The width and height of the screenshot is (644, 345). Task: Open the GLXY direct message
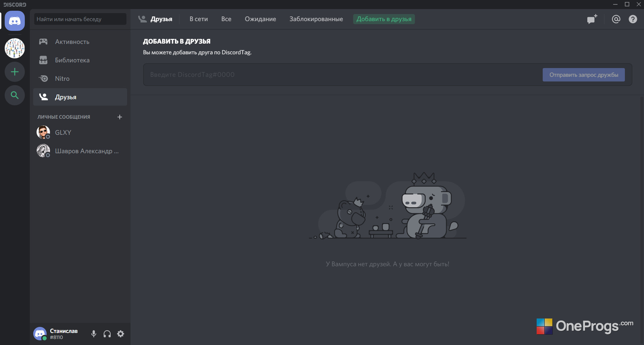(80, 132)
